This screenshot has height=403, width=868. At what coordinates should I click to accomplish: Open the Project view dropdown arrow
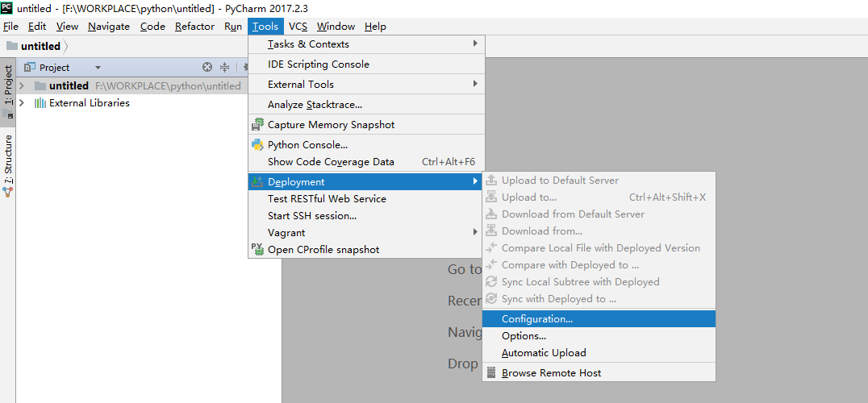point(98,68)
